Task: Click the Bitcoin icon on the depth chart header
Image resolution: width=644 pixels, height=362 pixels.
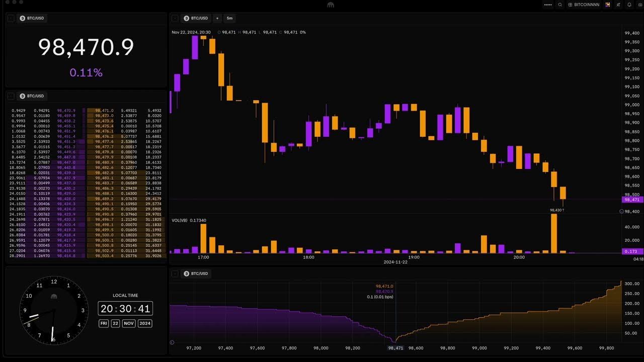Action: point(186,274)
